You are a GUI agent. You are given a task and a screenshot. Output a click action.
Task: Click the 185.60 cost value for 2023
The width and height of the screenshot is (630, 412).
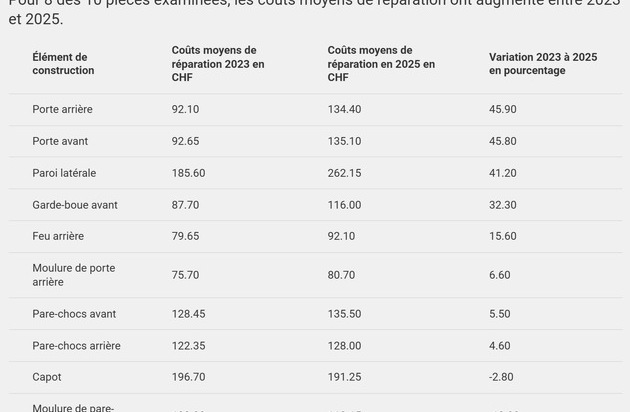[x=188, y=173]
